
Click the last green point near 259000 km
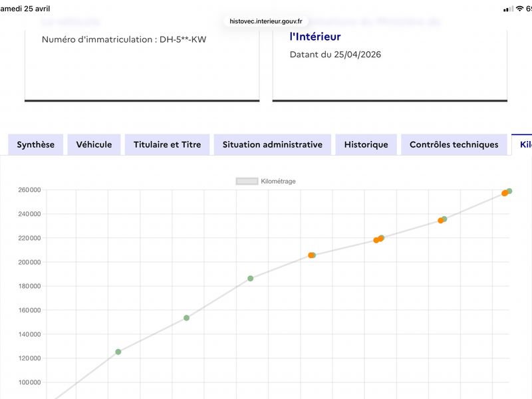509,192
